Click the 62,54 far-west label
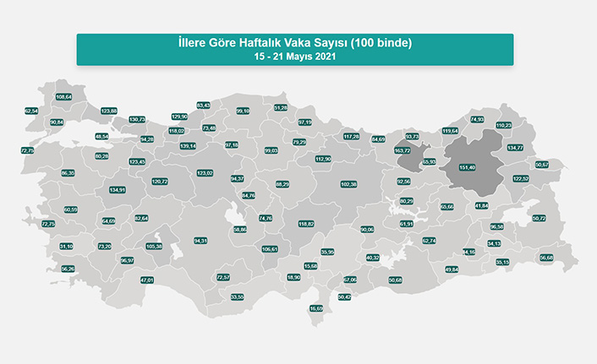Viewport: 597px width, 364px height. point(31,111)
